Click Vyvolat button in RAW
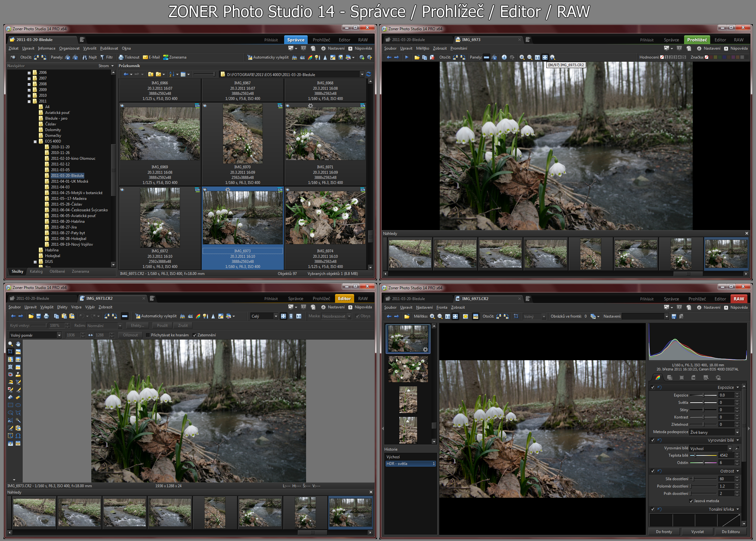The image size is (756, 541). pos(697,532)
